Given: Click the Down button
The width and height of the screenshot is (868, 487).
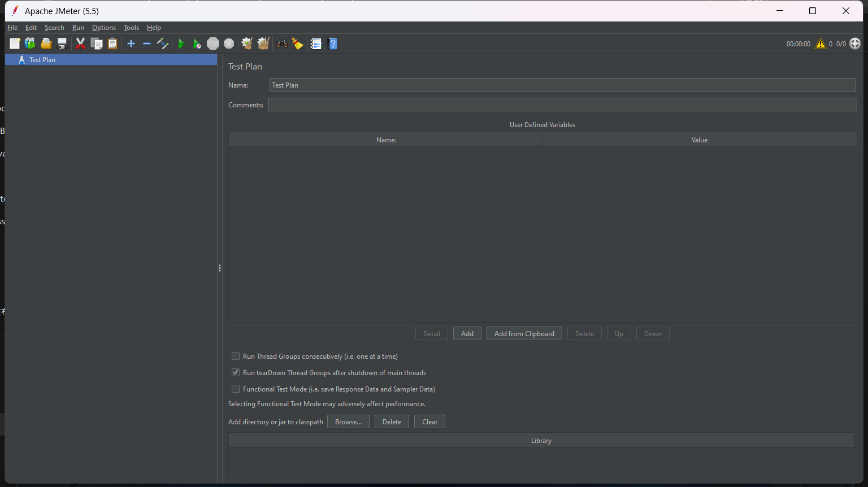Looking at the screenshot, I should click(653, 334).
